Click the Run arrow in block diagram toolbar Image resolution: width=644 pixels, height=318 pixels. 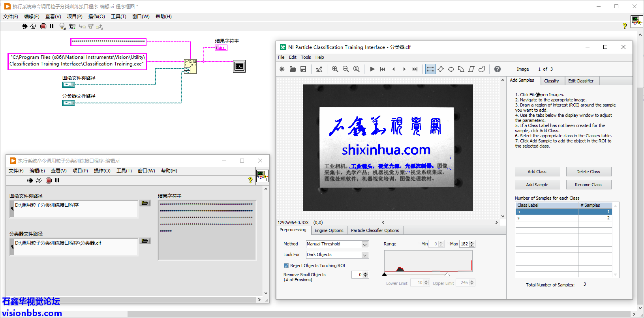24,26
